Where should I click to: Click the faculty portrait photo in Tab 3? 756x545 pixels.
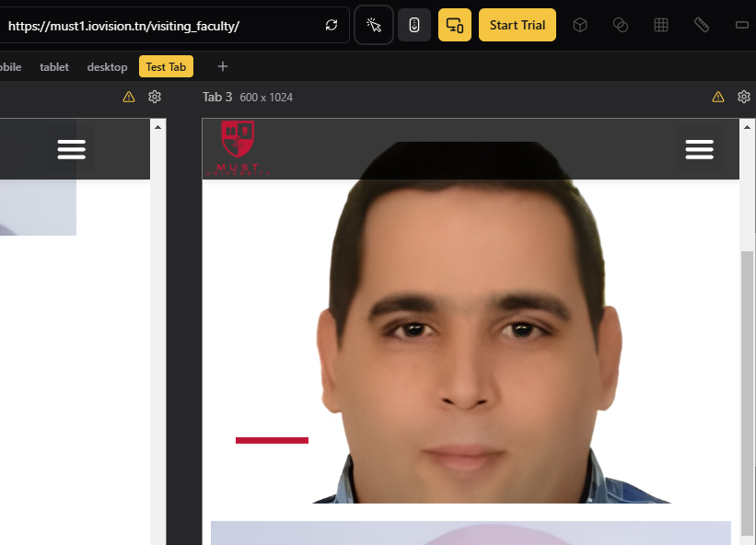[x=471, y=323]
